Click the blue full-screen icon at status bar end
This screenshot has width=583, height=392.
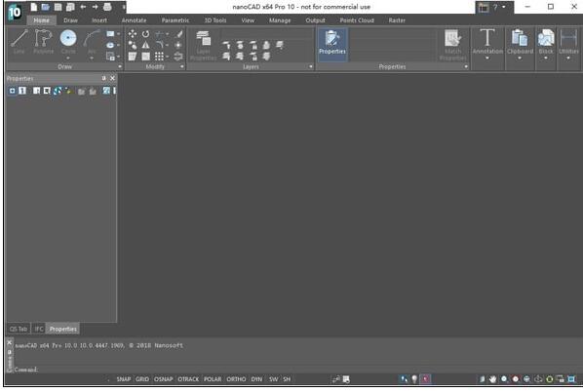[x=571, y=379]
